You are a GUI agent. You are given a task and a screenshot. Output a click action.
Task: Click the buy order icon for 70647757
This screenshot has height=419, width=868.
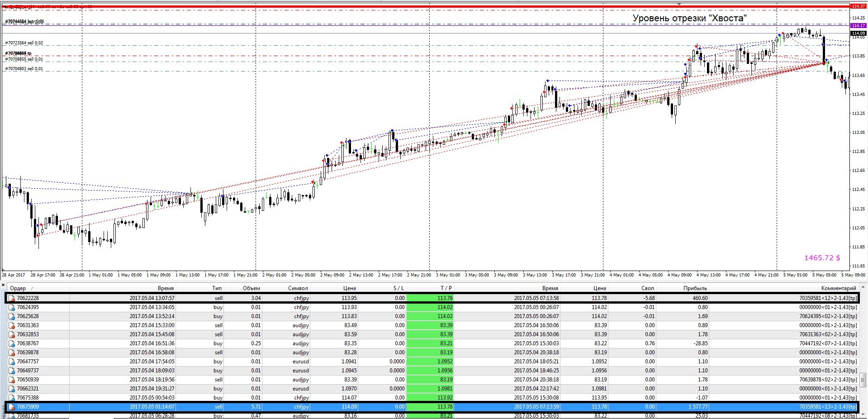pos(12,362)
